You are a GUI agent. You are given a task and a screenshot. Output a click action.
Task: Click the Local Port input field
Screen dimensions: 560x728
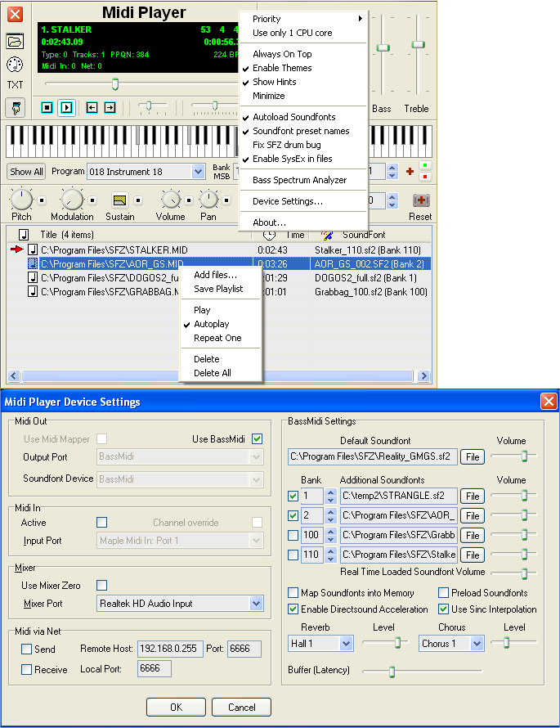click(154, 668)
